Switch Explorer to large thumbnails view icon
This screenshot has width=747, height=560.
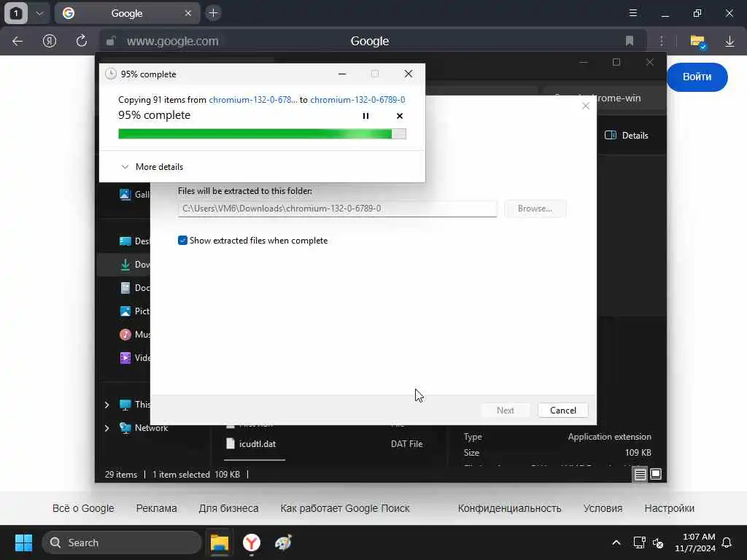[656, 474]
